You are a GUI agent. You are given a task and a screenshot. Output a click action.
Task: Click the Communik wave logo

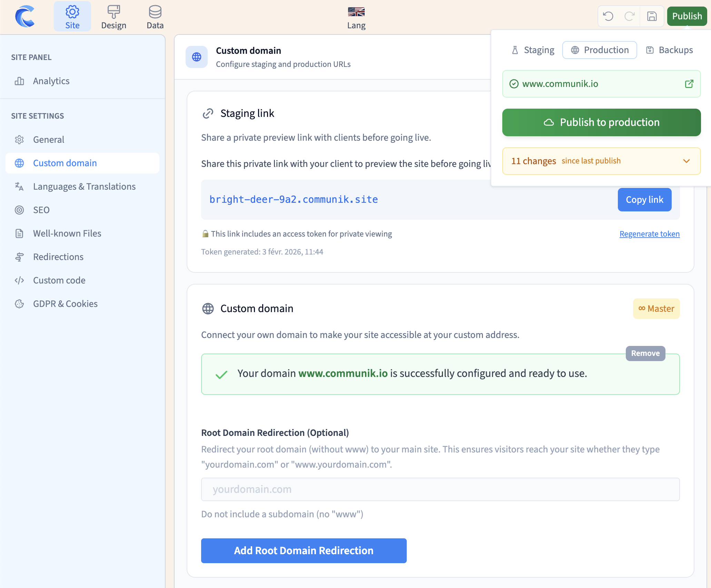click(25, 16)
